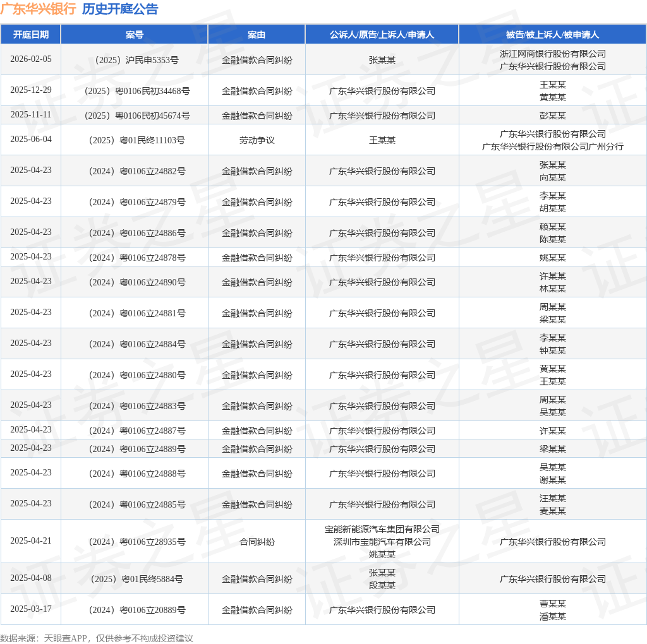
Task: Click the 2025-03-17 hearing date cell
Action: click(x=31, y=609)
